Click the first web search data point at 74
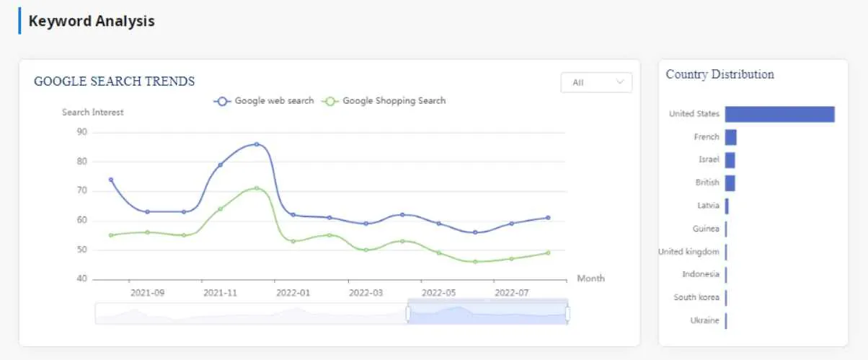The image size is (868, 360). [110, 180]
